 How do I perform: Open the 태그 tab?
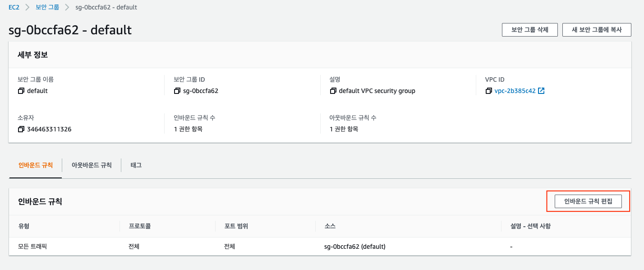click(136, 165)
